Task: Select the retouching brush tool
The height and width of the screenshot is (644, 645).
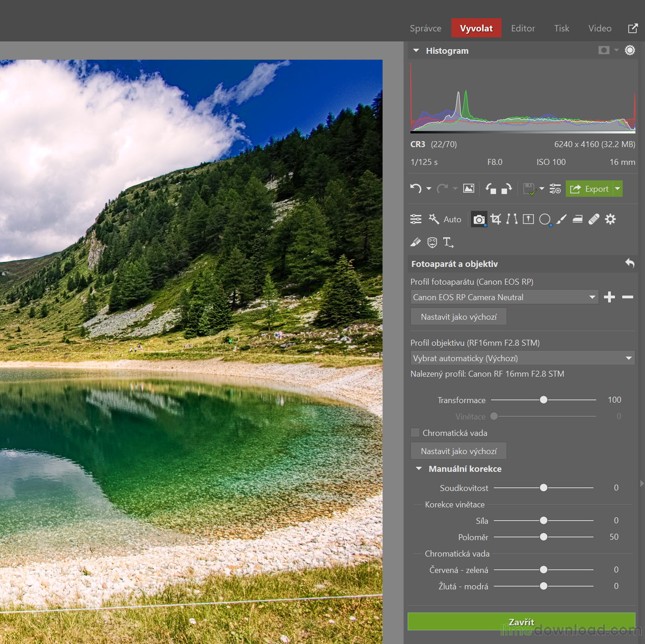Action: [x=561, y=220]
